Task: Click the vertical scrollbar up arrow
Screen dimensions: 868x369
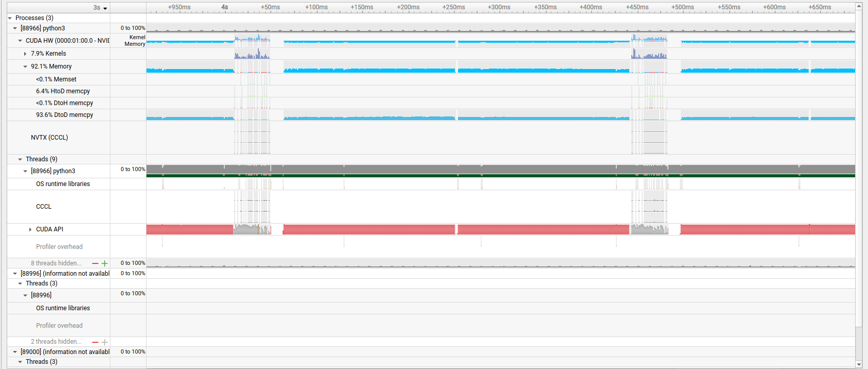Action: [x=859, y=6]
